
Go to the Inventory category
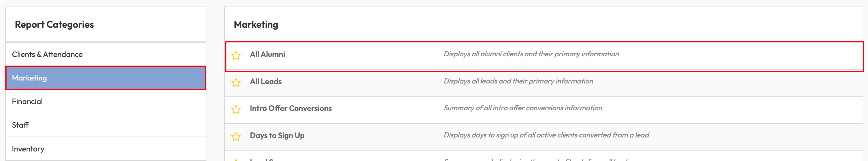28,149
